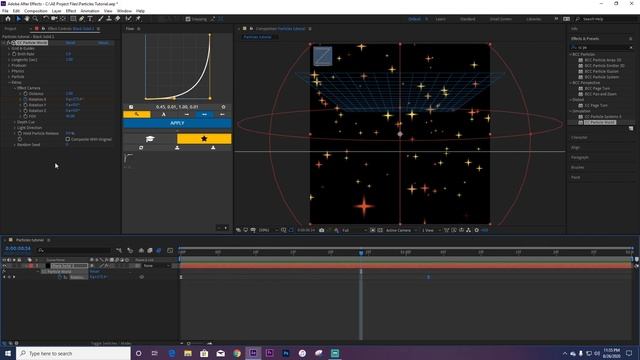640x360 pixels.
Task: Toggle the Distance stopwatch in Effect Camera
Action: point(25,93)
